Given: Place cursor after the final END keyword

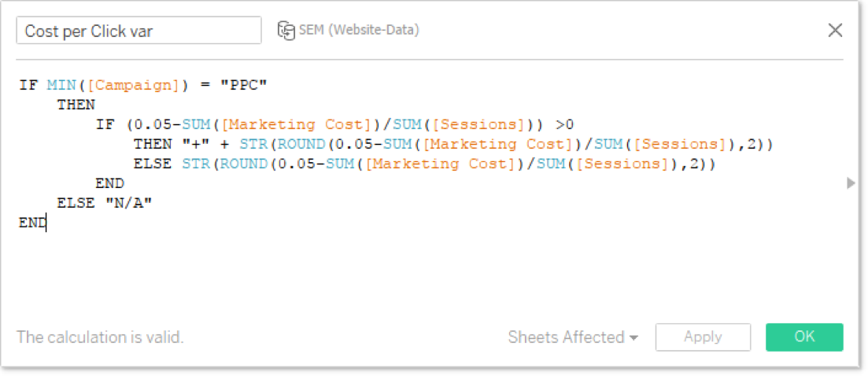Looking at the screenshot, I should pos(46,223).
